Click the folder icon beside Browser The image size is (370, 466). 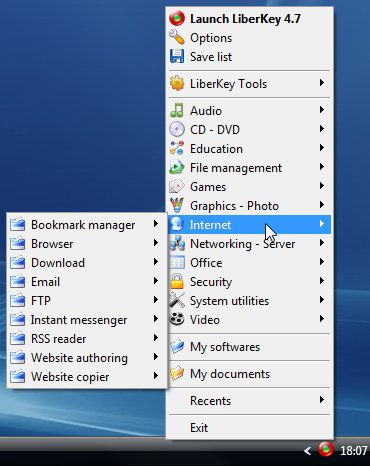[18, 244]
